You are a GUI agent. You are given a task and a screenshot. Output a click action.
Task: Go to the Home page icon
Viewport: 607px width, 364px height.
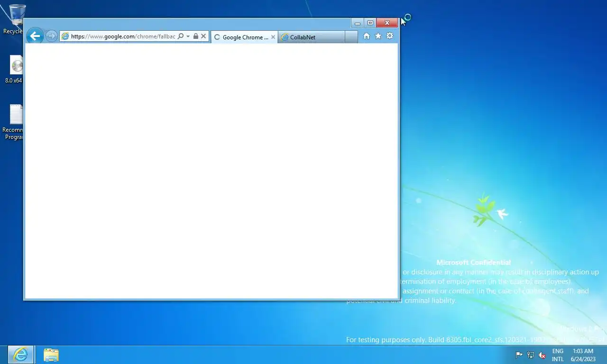point(366,36)
